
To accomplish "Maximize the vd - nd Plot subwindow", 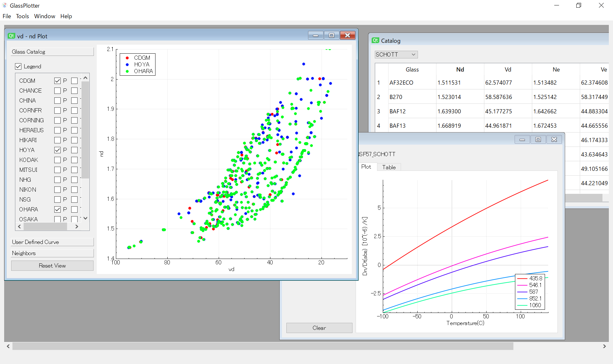I will click(x=332, y=35).
